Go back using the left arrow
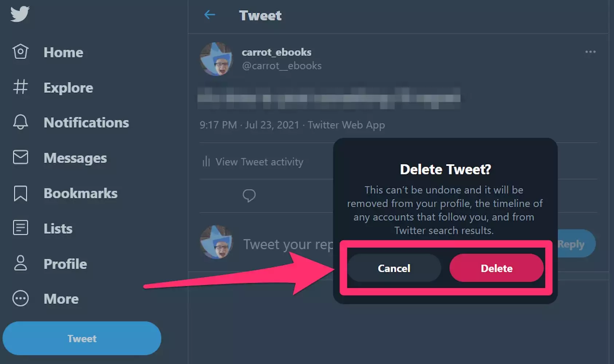The width and height of the screenshot is (614, 364). (x=210, y=15)
